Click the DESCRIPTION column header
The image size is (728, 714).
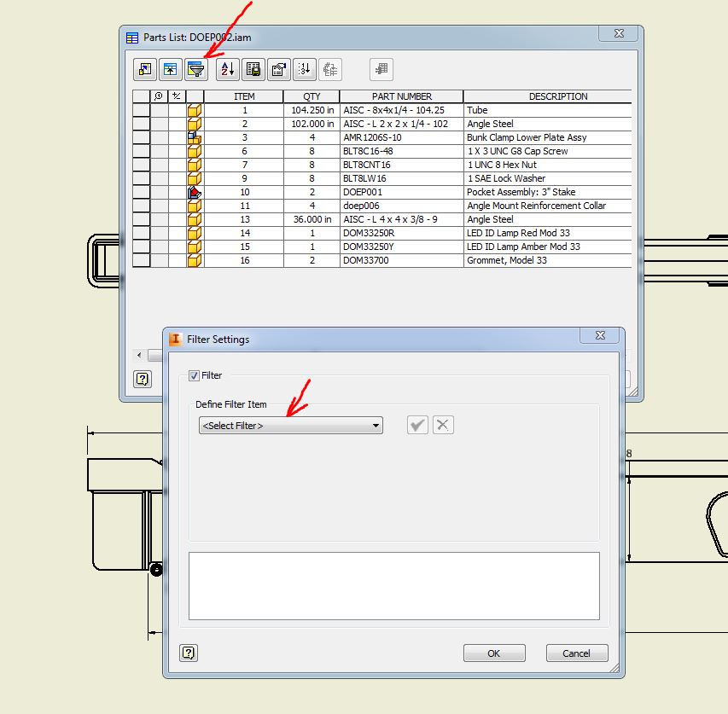[547, 96]
